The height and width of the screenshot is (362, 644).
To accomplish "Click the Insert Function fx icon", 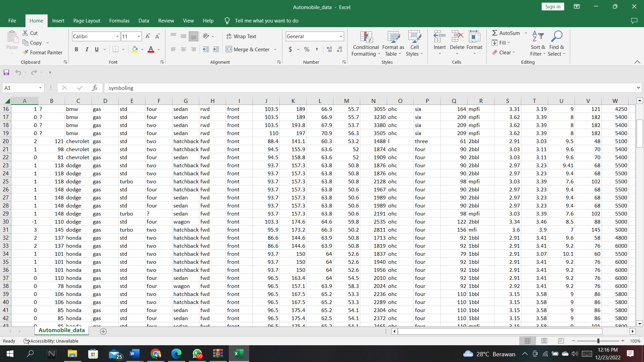I will click(95, 88).
